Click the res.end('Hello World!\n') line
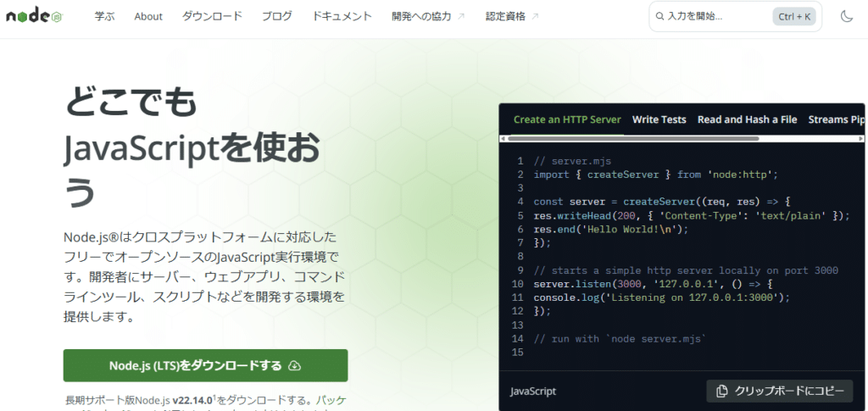 pyautogui.click(x=610, y=229)
